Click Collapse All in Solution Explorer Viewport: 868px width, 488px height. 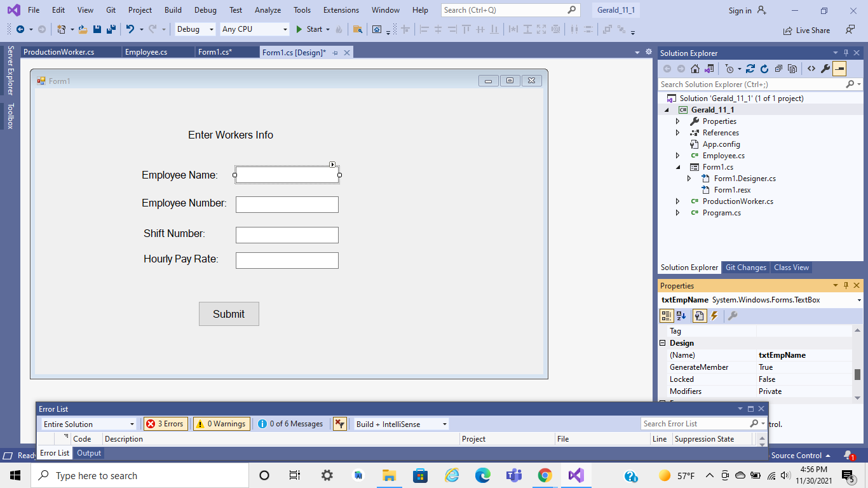[x=778, y=69]
